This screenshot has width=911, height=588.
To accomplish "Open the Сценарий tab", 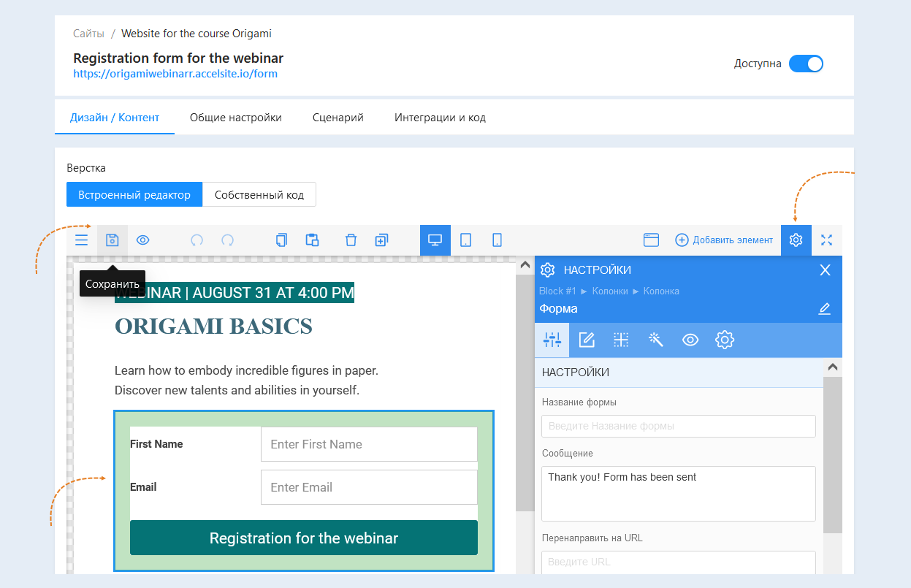I will [x=338, y=118].
